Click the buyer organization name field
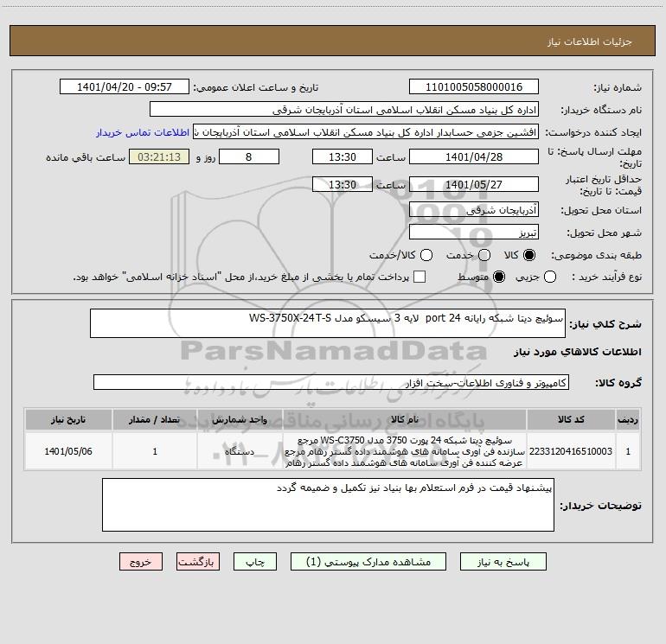This screenshot has width=666, height=644. pyautogui.click(x=344, y=110)
